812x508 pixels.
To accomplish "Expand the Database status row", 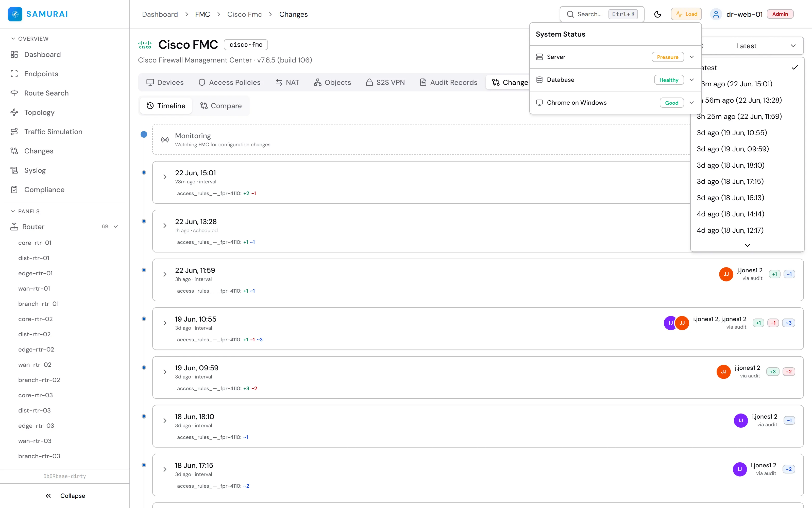I will (615, 80).
